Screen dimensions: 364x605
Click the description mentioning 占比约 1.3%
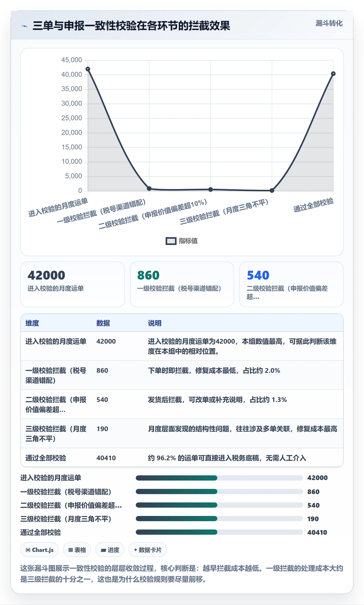217,400
